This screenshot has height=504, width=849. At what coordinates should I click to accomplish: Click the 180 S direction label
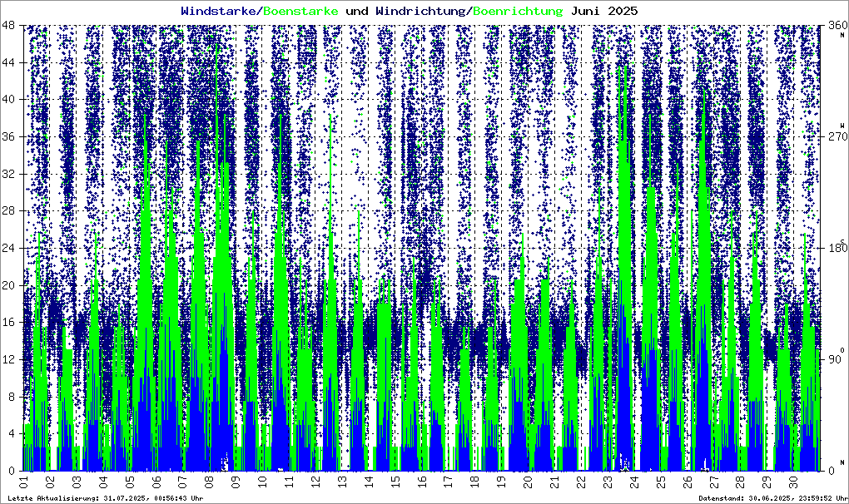pyautogui.click(x=833, y=246)
